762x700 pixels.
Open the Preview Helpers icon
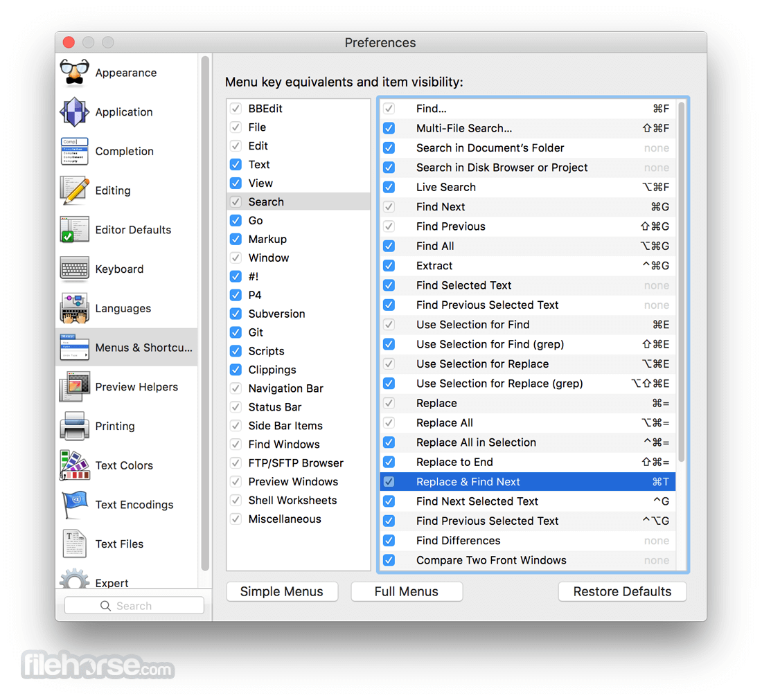coord(74,386)
